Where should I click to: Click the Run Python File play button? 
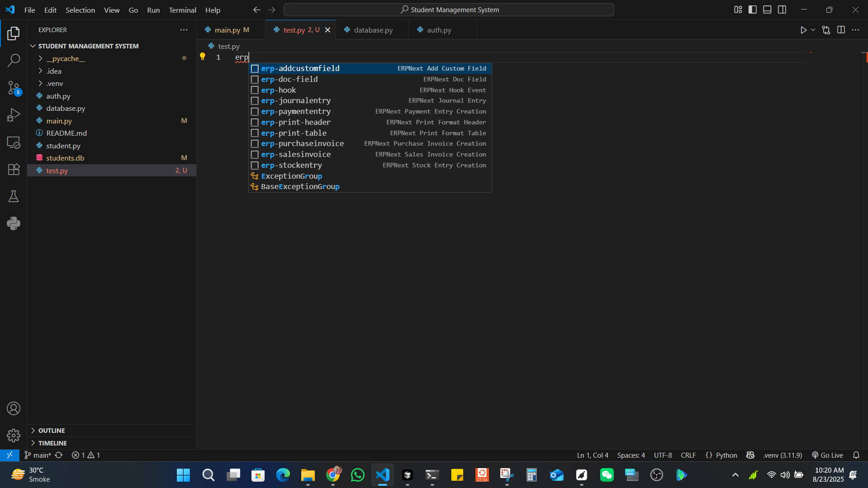(x=803, y=30)
